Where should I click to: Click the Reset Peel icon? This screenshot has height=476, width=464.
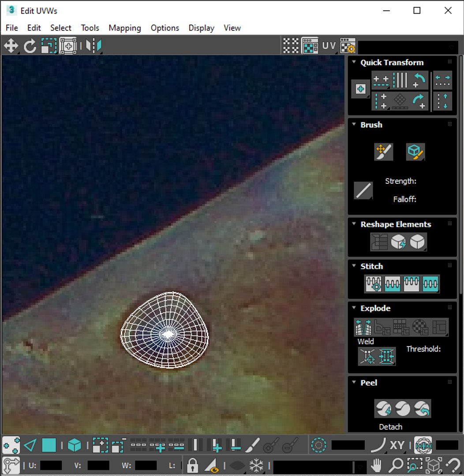tap(422, 409)
